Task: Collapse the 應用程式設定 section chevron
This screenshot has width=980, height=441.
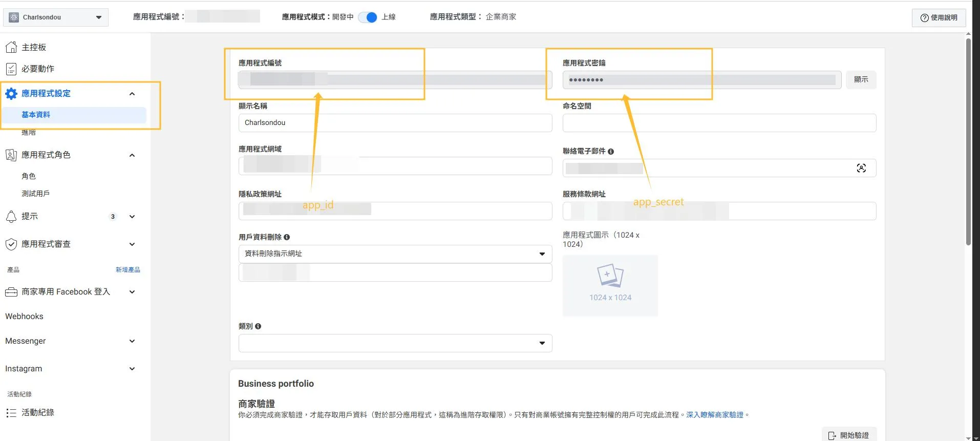Action: (132, 94)
